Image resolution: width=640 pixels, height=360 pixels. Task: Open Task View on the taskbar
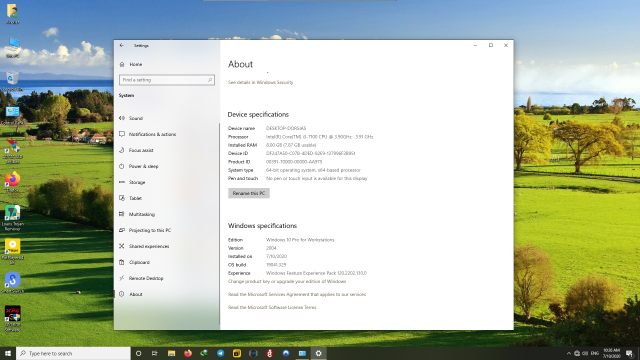pos(155,353)
